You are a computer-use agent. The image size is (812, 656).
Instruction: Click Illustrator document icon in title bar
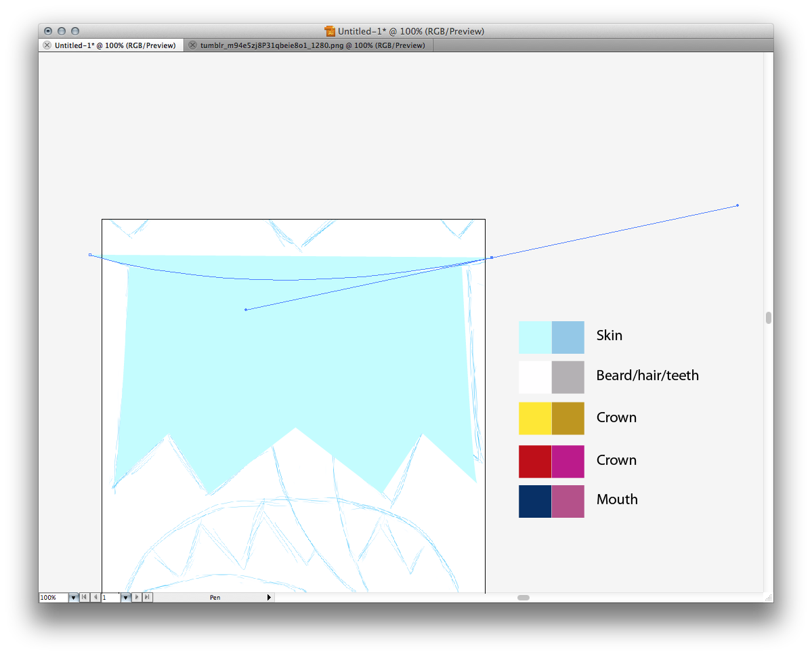point(330,31)
